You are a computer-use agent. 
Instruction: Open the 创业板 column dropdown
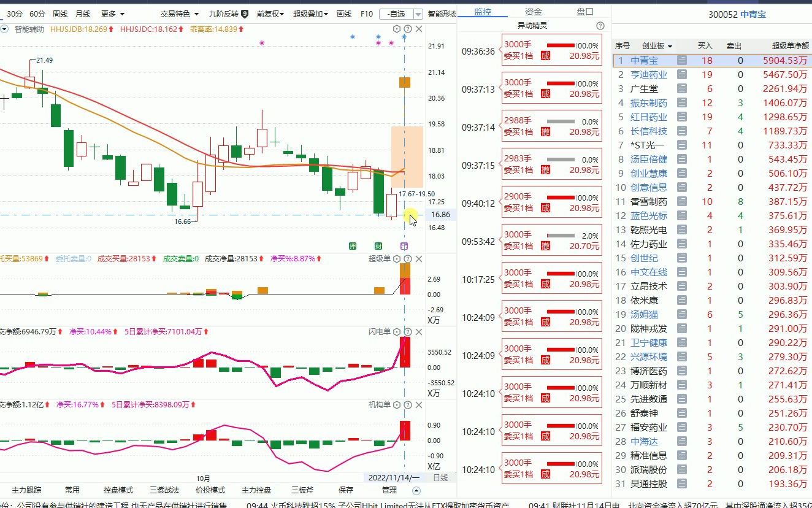(x=657, y=46)
